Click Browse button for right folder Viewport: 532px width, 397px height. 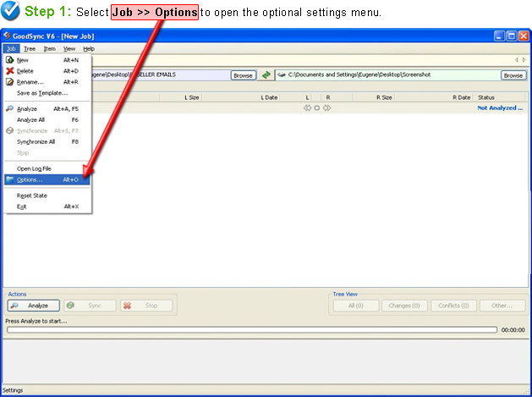point(513,75)
